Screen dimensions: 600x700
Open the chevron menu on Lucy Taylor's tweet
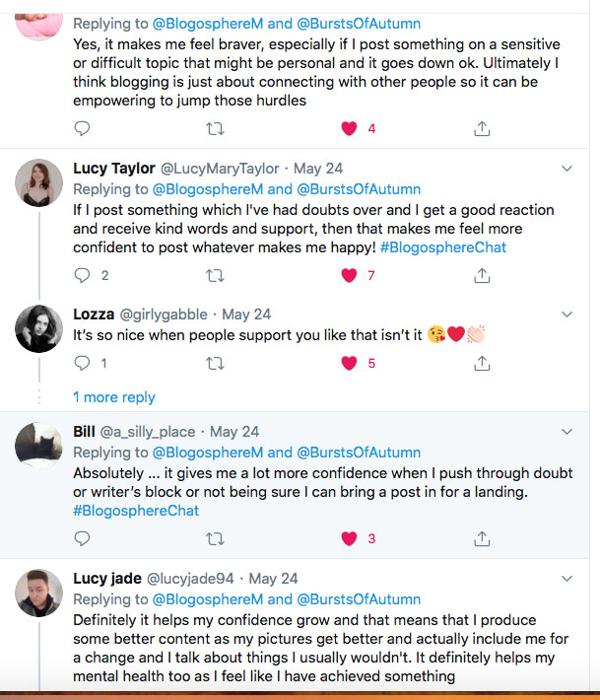[567, 169]
